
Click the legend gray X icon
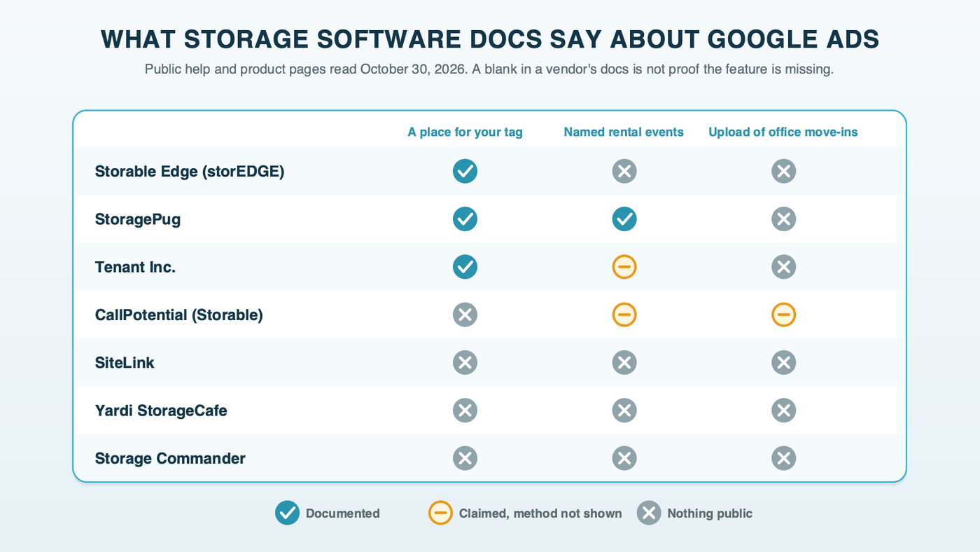[649, 513]
